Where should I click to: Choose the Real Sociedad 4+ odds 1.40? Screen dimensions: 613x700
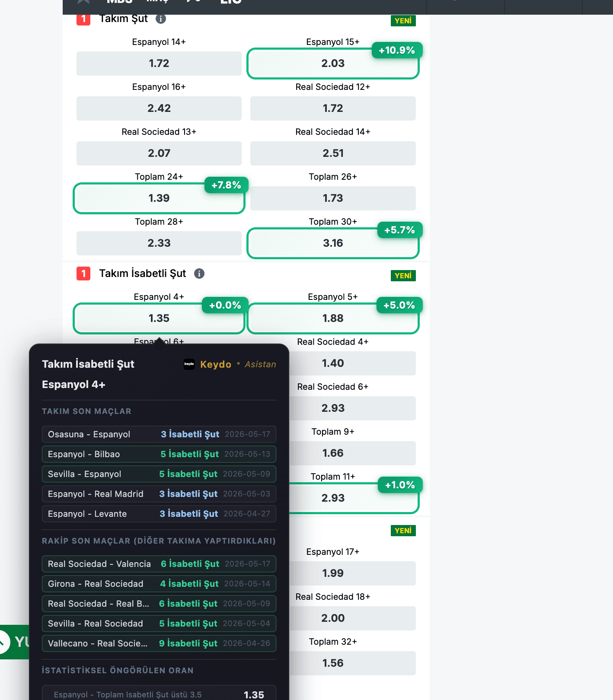[352, 363]
